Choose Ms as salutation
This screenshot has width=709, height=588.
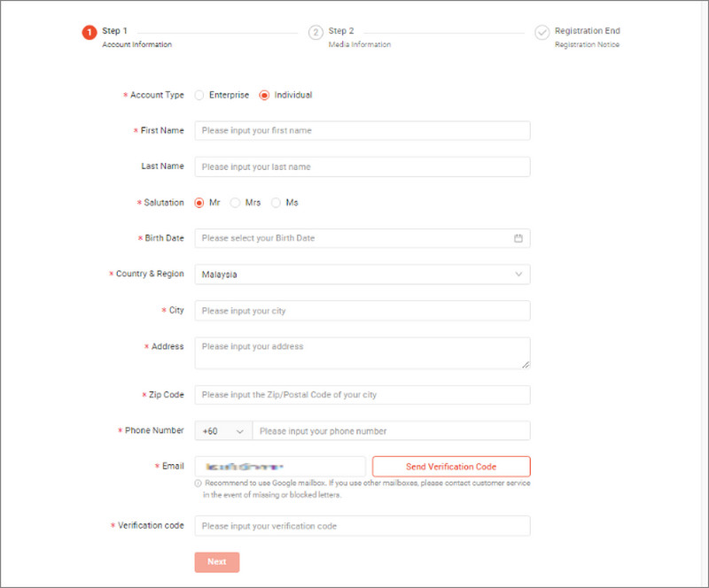(276, 202)
